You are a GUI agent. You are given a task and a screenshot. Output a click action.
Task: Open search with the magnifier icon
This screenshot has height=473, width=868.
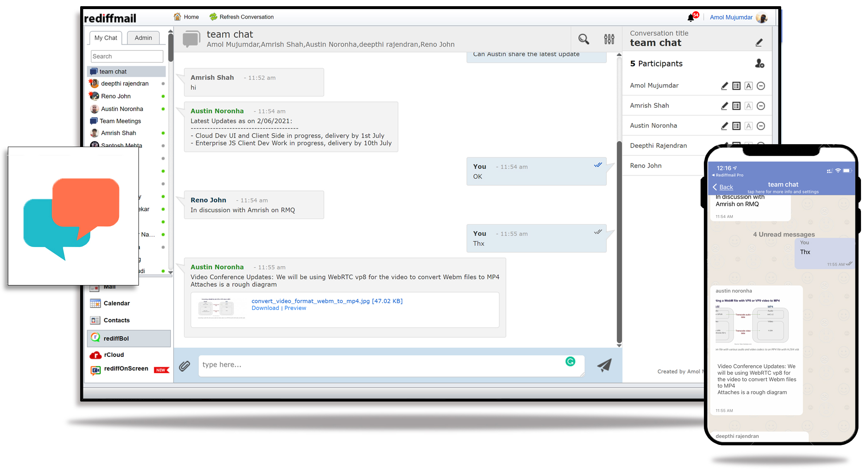click(x=583, y=39)
